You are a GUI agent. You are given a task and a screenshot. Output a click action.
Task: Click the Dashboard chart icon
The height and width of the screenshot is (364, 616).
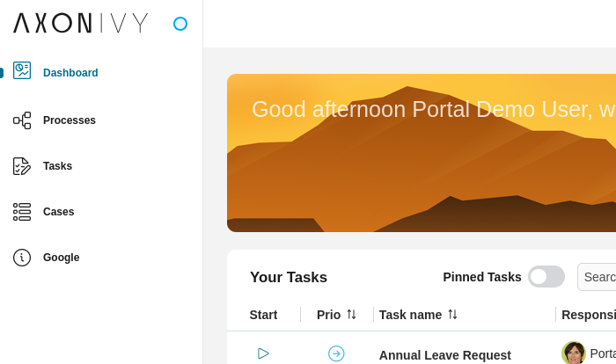point(22,70)
